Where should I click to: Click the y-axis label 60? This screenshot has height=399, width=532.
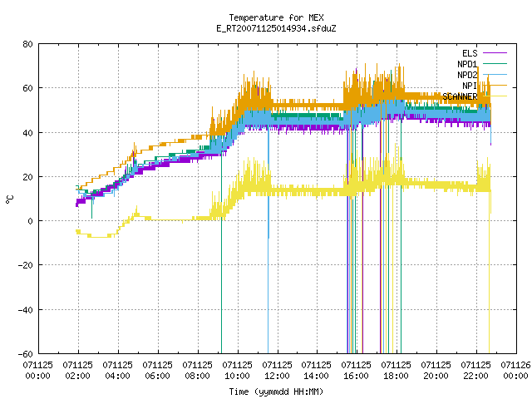tap(27, 88)
